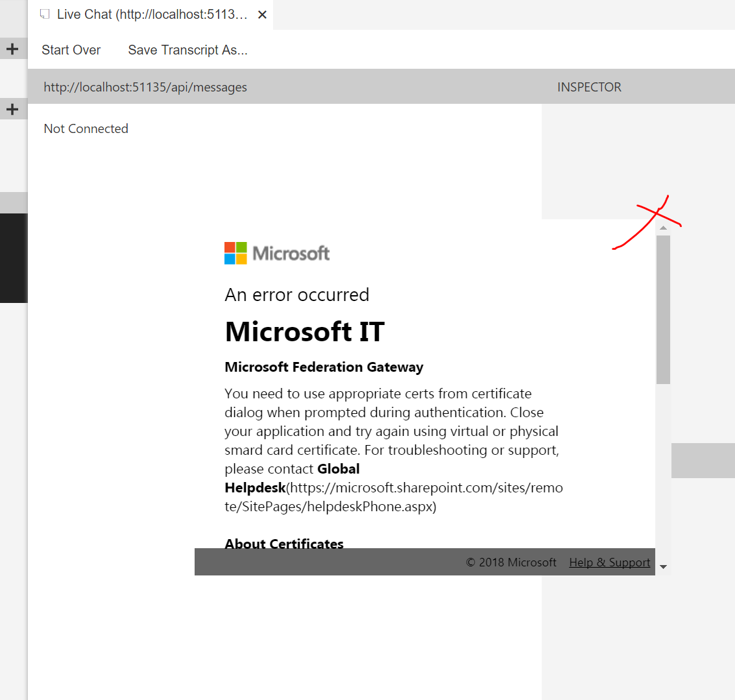The width and height of the screenshot is (735, 700).
Task: Click the scrollbar down arrow near Help & Support
Action: 663,566
